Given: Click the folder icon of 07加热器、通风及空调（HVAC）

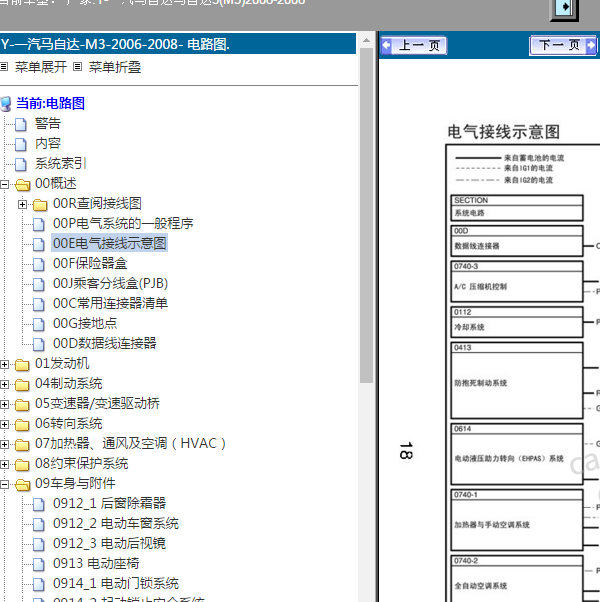Looking at the screenshot, I should [22, 444].
